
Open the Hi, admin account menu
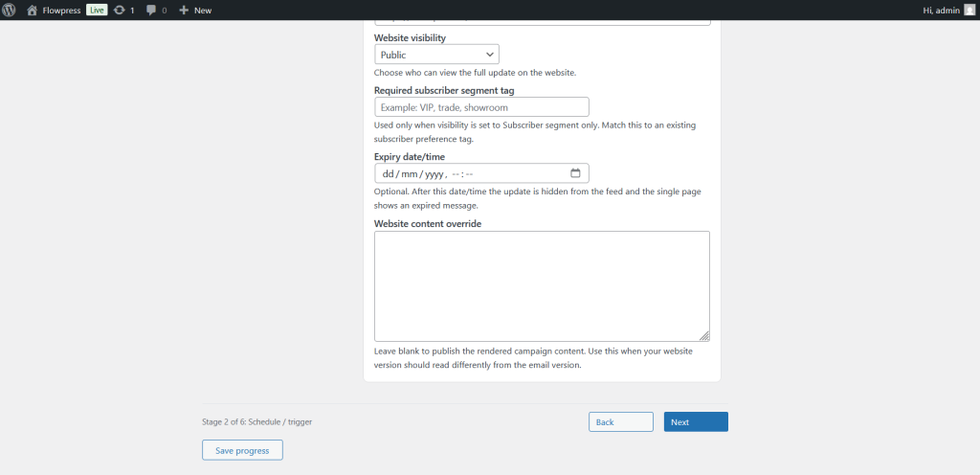[948, 10]
